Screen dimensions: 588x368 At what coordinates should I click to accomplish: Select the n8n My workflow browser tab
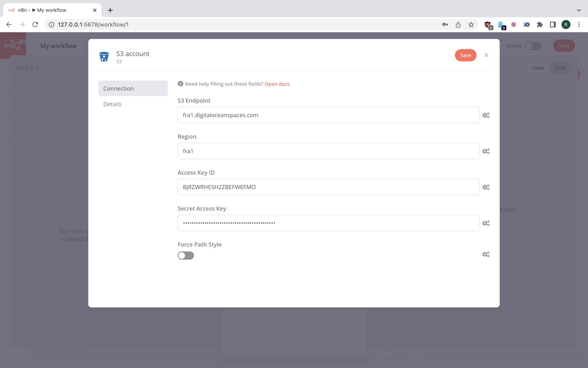tap(52, 10)
